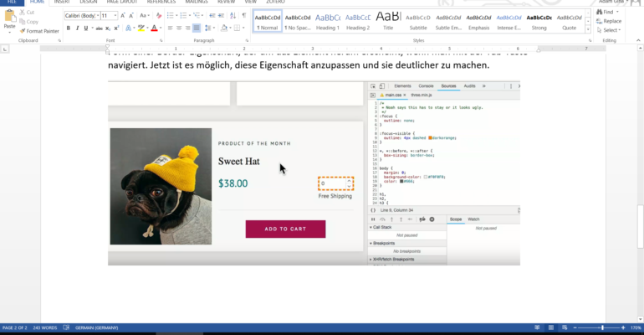Viewport: 644px width, 335px height.
Task: Click the Shrink Font icon
Action: point(131,16)
